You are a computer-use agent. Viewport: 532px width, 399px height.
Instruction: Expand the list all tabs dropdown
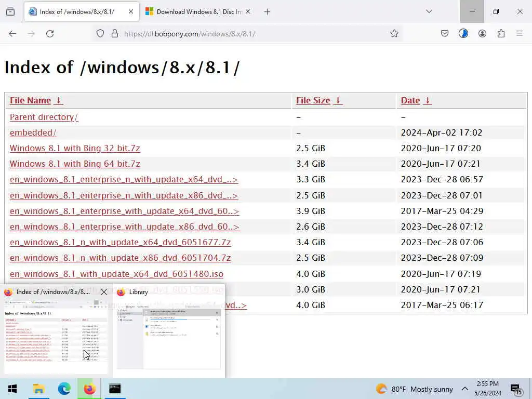[429, 11]
